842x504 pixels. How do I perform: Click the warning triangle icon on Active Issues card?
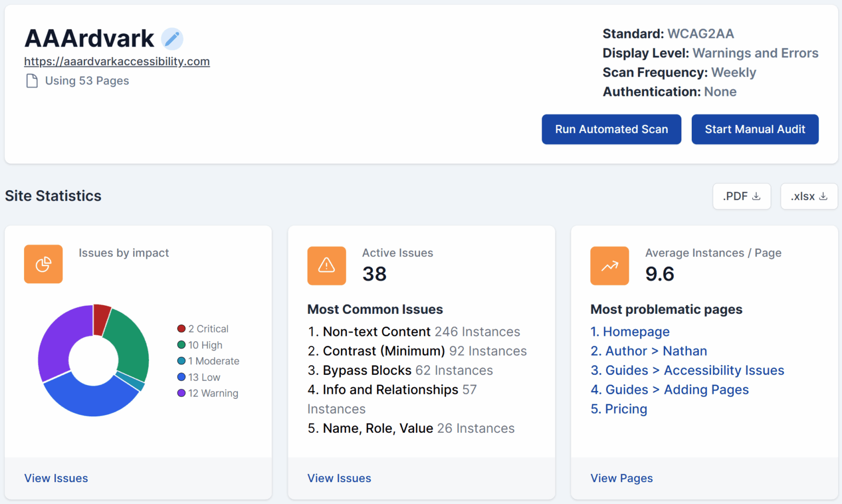(x=327, y=266)
